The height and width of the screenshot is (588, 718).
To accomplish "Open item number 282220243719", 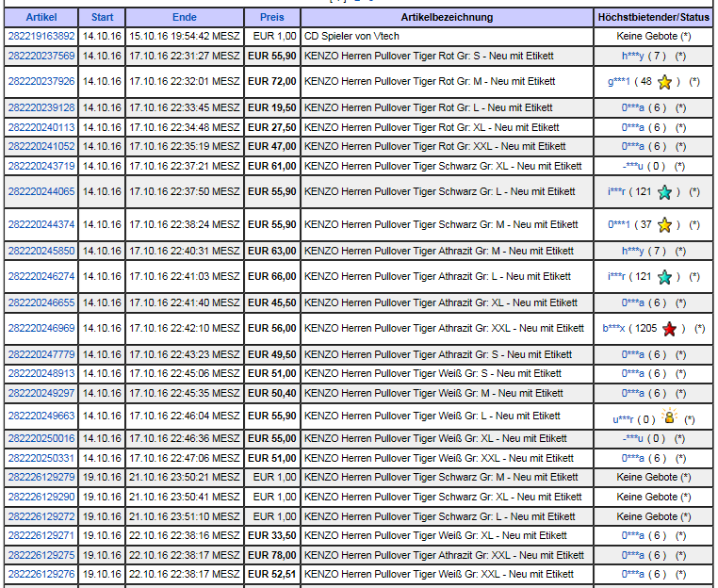I will coord(41,166).
